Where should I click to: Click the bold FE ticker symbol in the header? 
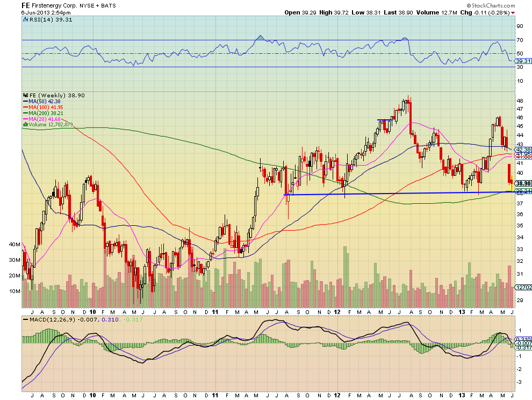[25, 5]
